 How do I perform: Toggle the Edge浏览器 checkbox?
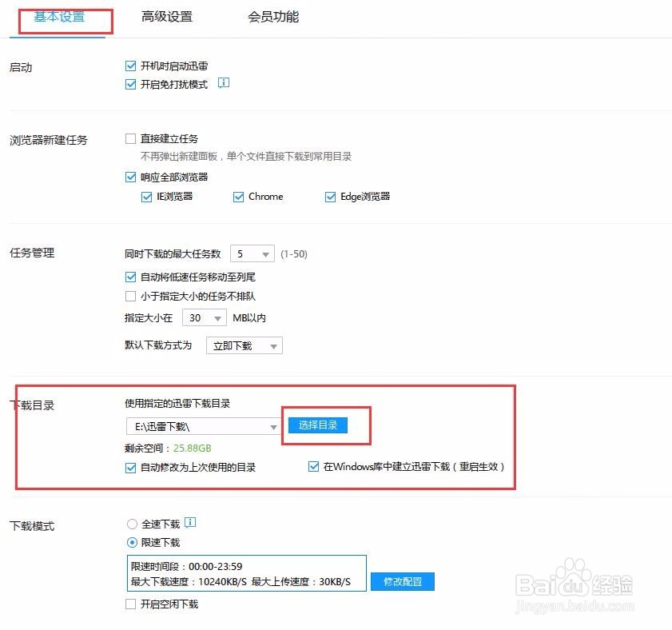click(329, 196)
